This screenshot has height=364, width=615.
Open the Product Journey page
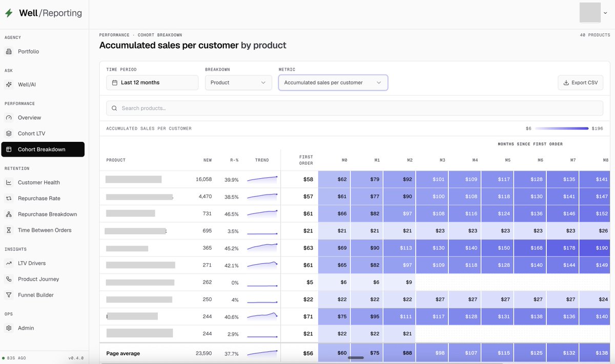coord(43,279)
